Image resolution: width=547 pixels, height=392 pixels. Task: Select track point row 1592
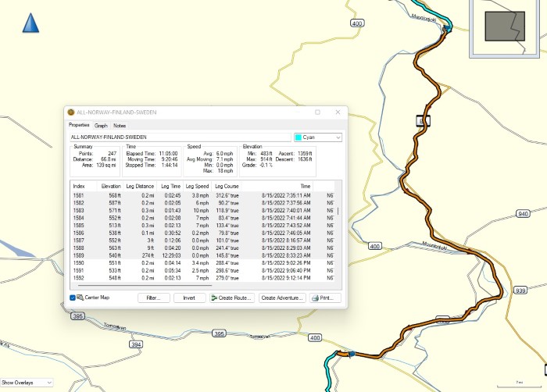point(202,278)
